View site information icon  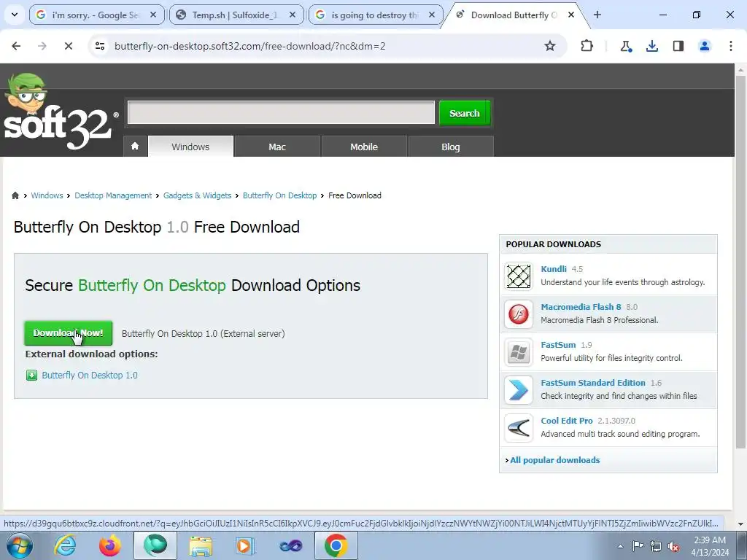pyautogui.click(x=100, y=46)
